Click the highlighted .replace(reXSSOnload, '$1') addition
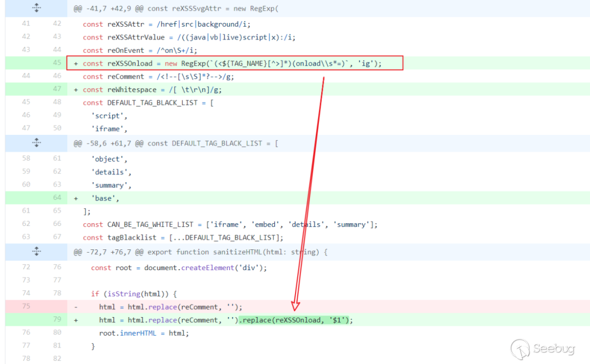The height and width of the screenshot is (364, 590). point(296,320)
